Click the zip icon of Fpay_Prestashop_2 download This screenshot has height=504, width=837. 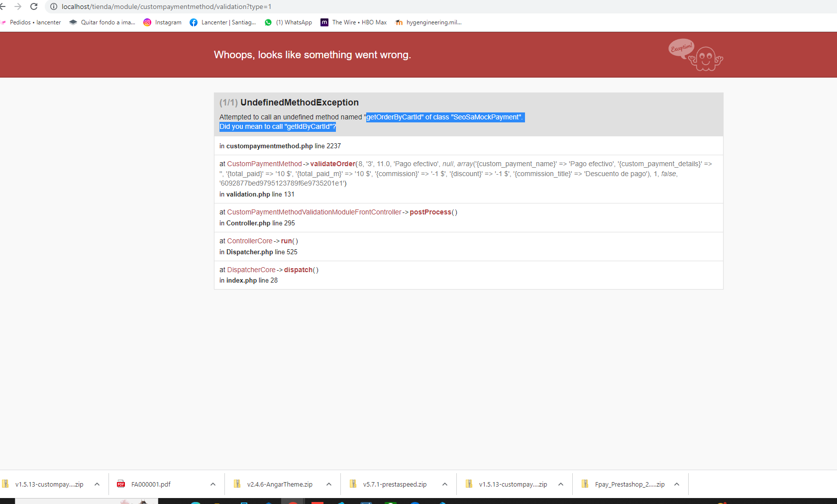585,484
